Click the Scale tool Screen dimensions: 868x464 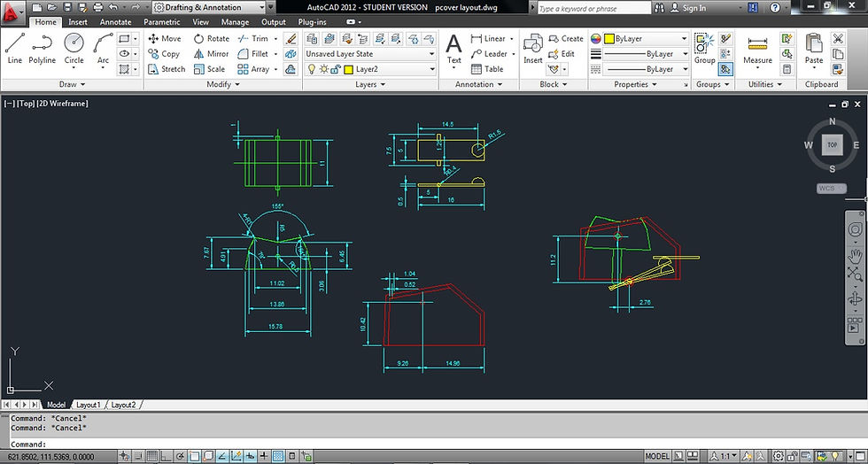click(209, 69)
